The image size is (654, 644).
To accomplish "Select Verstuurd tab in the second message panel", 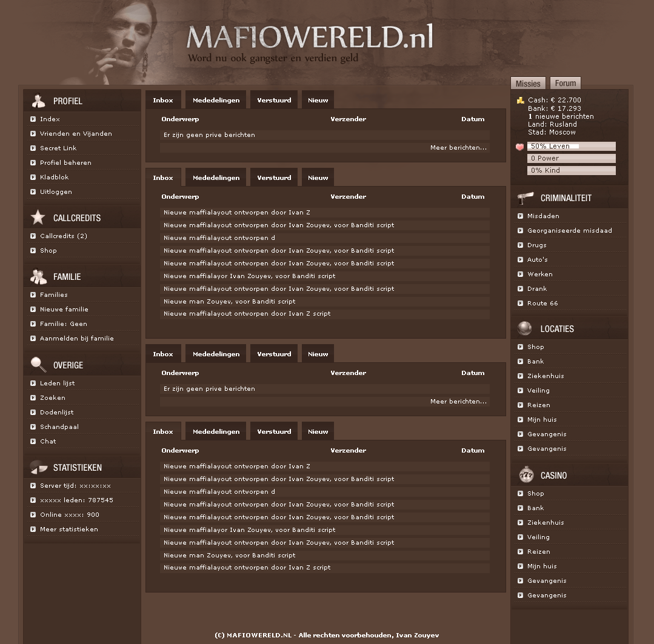I will [274, 178].
